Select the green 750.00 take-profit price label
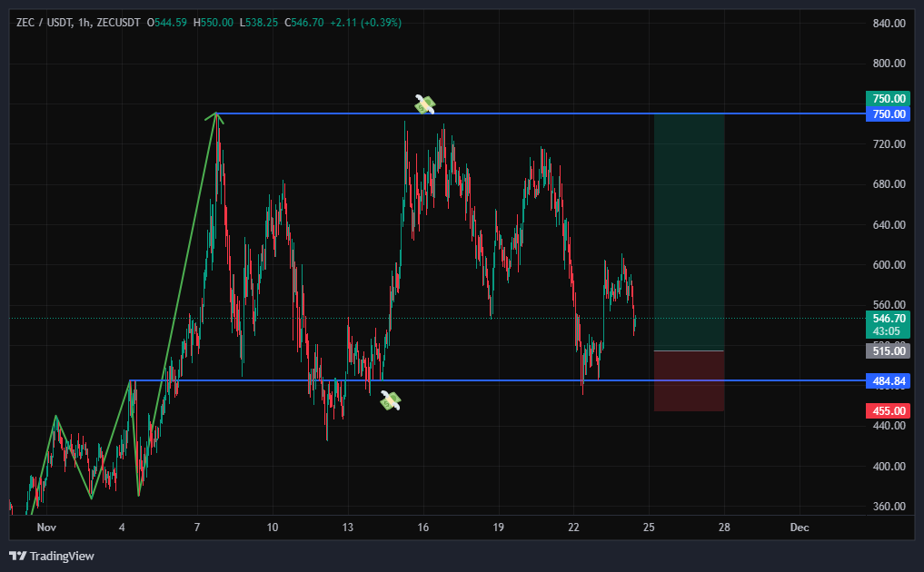Image resolution: width=924 pixels, height=572 pixels. 889,98
